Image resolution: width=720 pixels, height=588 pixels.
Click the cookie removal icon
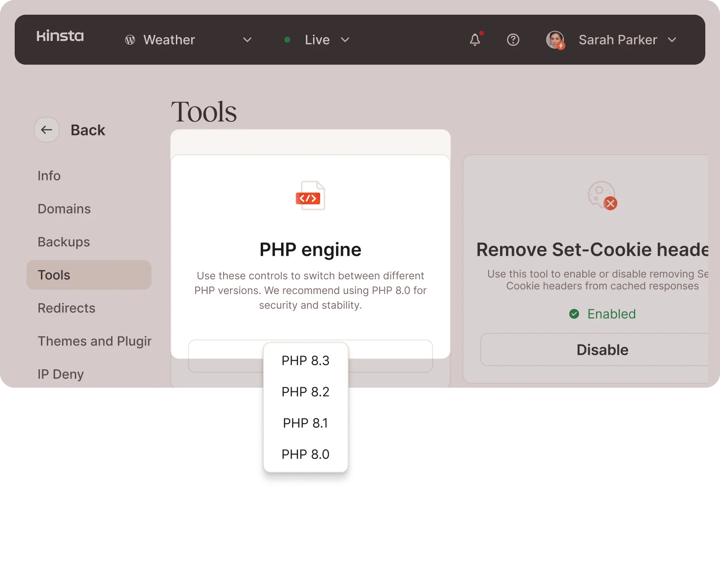[602, 196]
